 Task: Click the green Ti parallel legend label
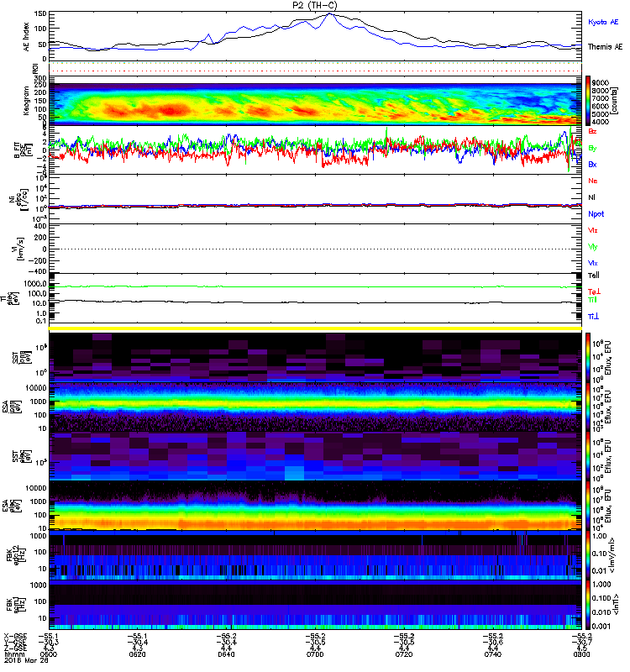click(592, 300)
